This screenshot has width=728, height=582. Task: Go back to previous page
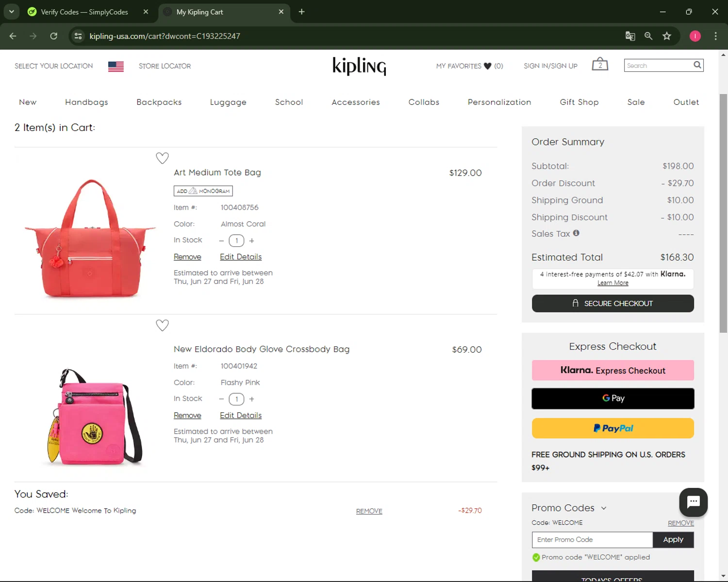(13, 36)
